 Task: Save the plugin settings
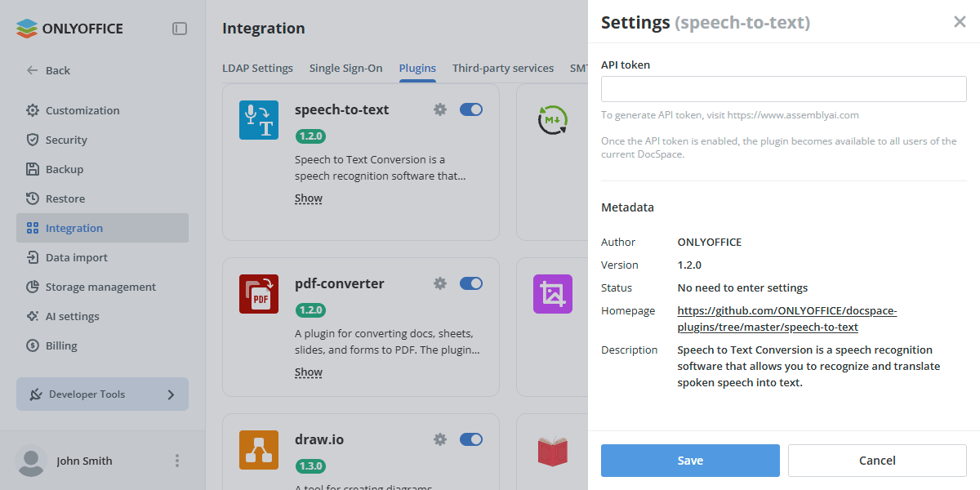click(x=690, y=461)
